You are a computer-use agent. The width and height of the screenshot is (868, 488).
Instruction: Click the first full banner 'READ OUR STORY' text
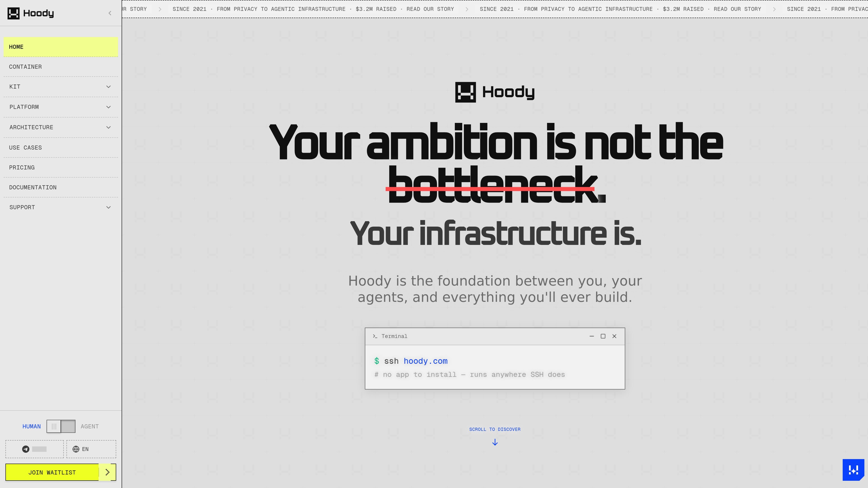(x=430, y=9)
